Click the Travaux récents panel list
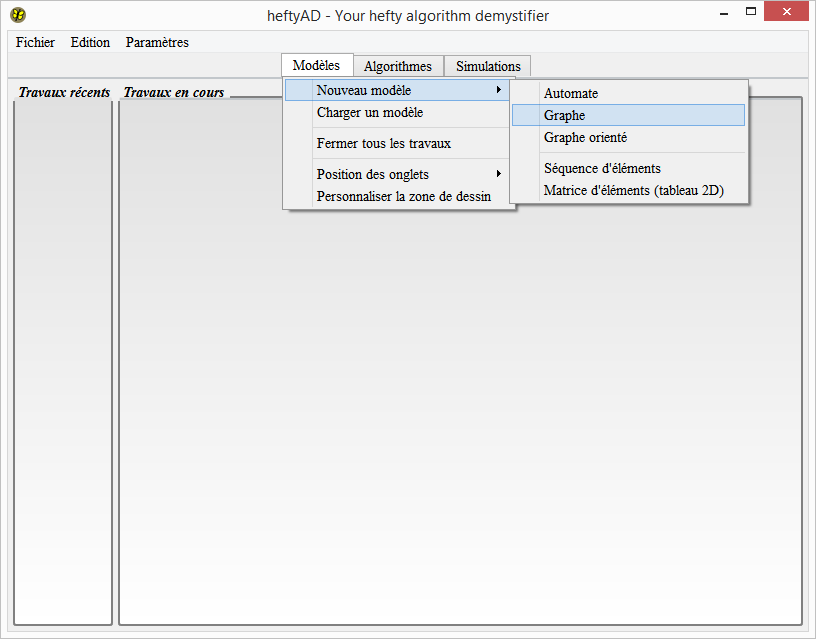The height and width of the screenshot is (639, 816). click(x=63, y=363)
